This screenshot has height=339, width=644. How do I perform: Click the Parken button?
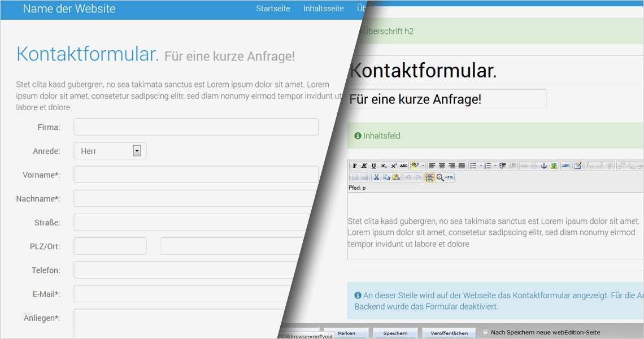tap(346, 333)
